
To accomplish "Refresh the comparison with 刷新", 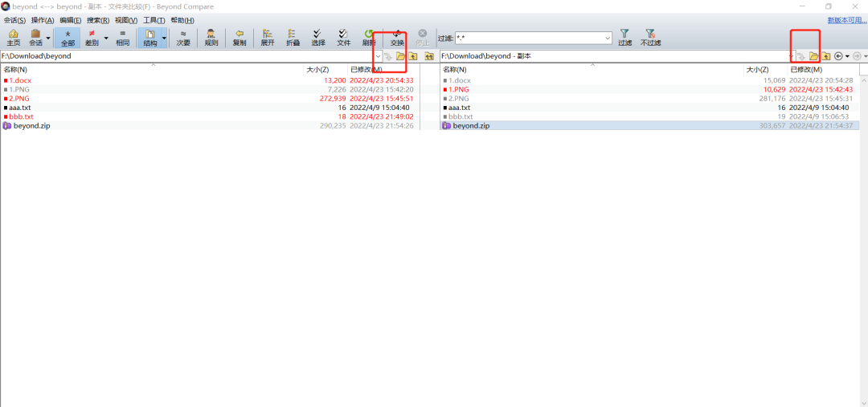I will (x=369, y=38).
